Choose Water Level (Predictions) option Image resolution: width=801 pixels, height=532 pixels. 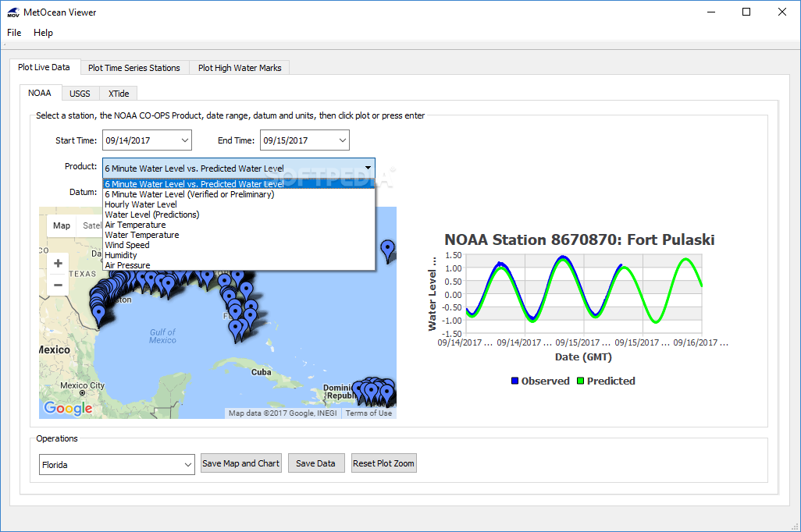(239, 215)
